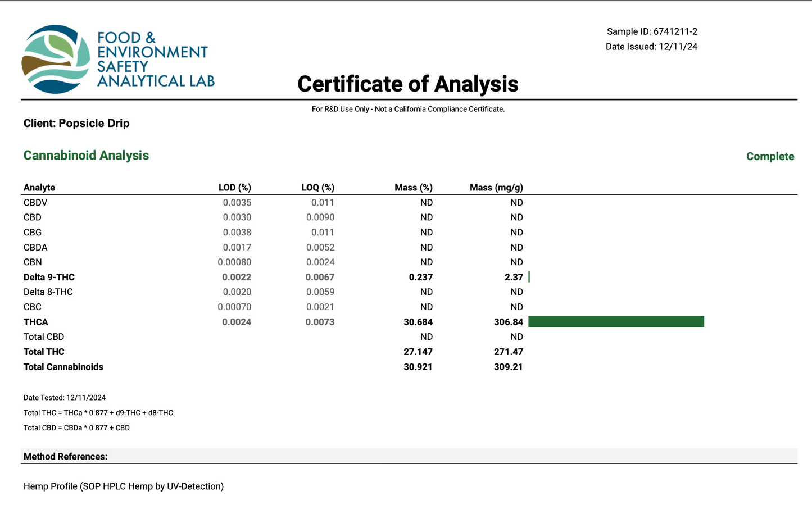Select the Delta 9-THC row label
812x514 pixels.
coord(49,277)
